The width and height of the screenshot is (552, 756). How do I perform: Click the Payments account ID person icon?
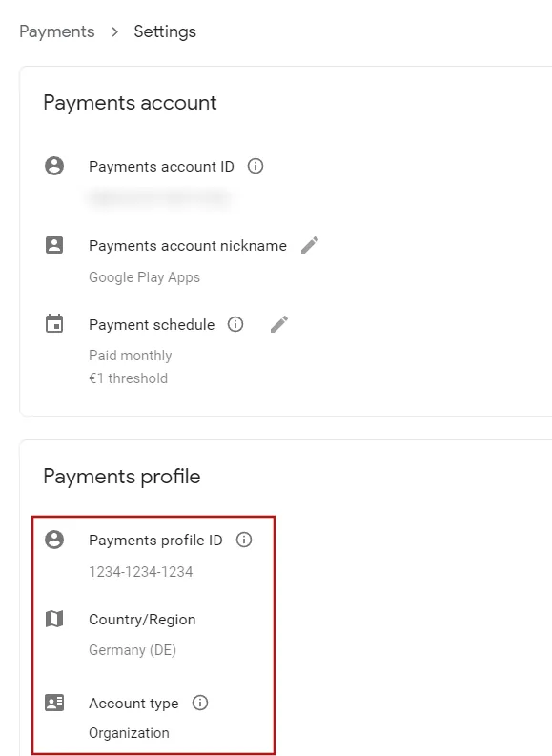[x=54, y=166]
